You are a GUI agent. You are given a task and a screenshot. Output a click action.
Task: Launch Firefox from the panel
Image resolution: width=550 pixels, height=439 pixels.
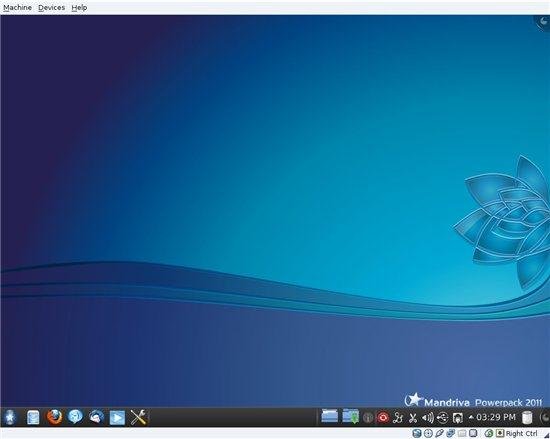coord(54,417)
